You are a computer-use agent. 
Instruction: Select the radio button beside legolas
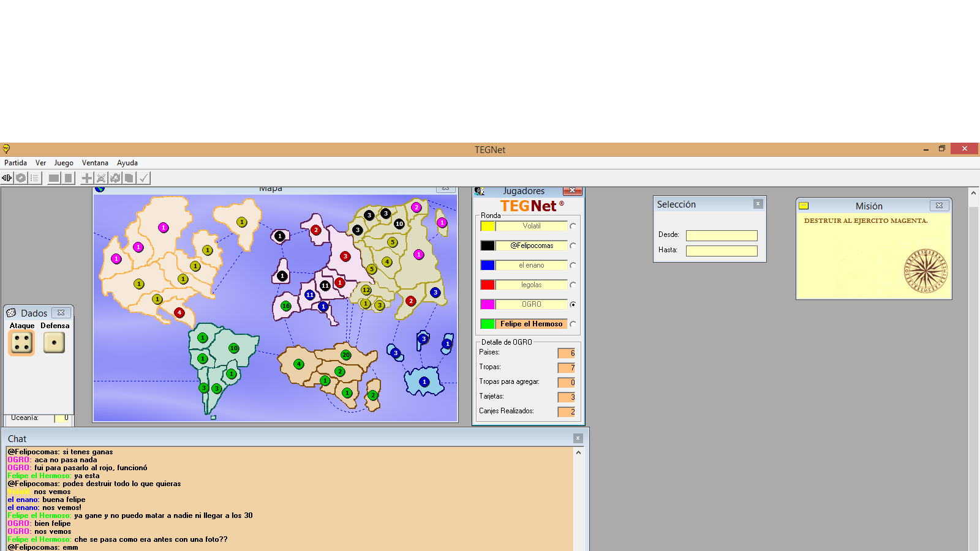click(573, 285)
